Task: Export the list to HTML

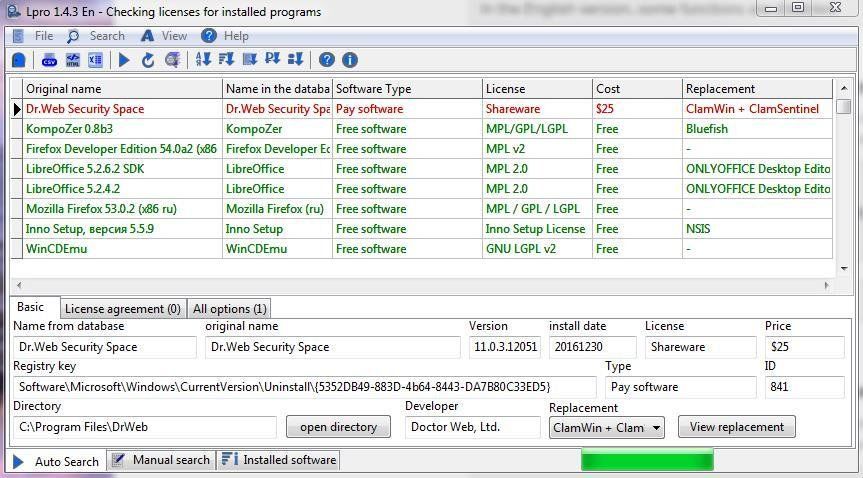Action: pos(73,59)
